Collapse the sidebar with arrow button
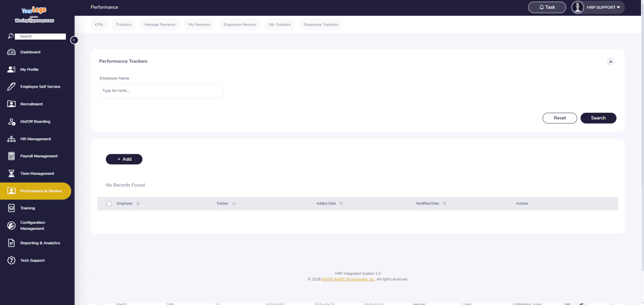 click(x=74, y=40)
